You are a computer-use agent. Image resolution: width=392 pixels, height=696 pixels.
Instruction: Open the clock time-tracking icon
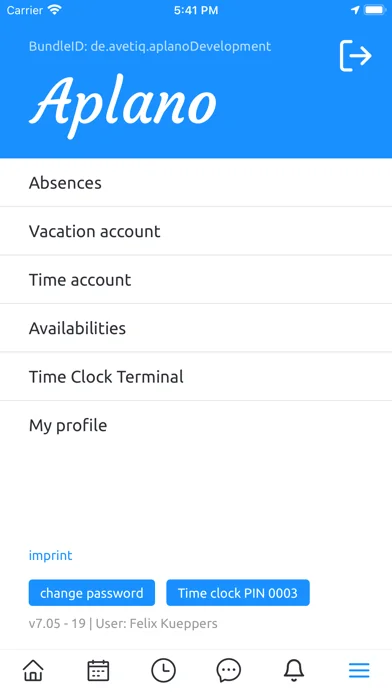coord(163,670)
